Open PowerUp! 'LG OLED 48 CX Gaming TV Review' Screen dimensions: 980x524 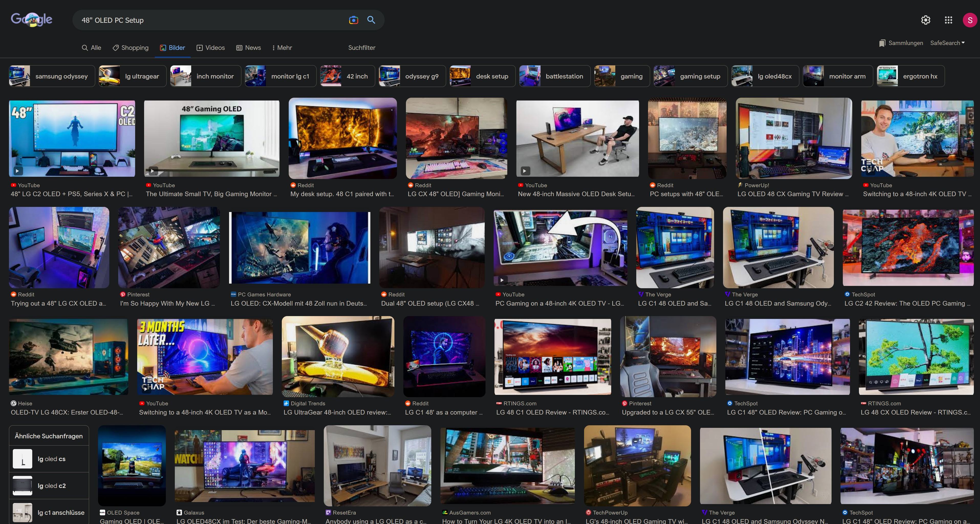(x=794, y=138)
